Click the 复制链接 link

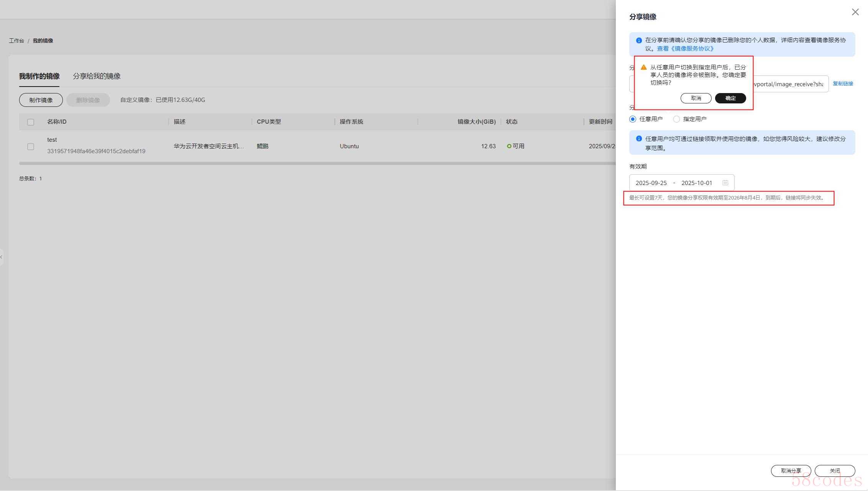coord(843,83)
